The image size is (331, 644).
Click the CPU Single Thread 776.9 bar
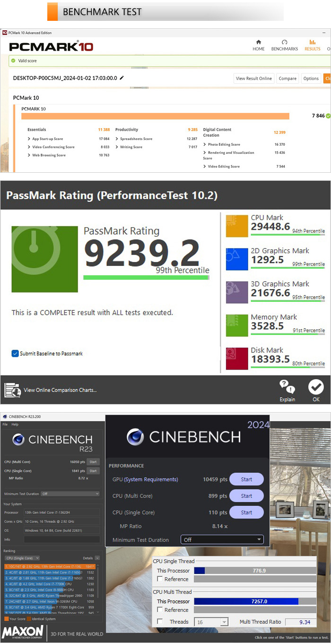click(x=255, y=571)
